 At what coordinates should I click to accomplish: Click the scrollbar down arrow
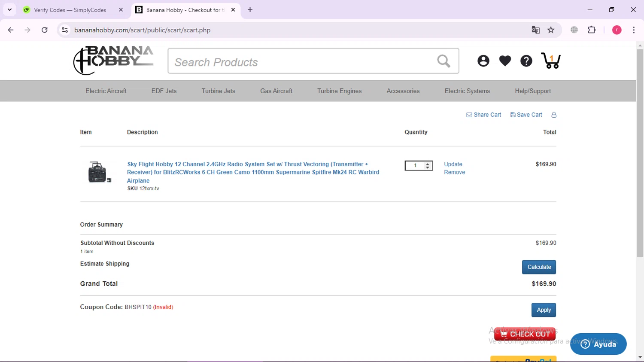640,357
